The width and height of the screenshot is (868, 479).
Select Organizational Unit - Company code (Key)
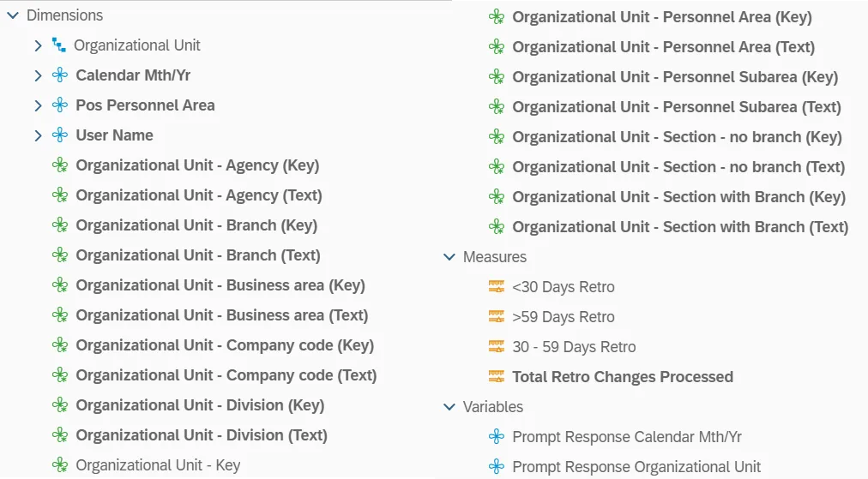click(225, 345)
